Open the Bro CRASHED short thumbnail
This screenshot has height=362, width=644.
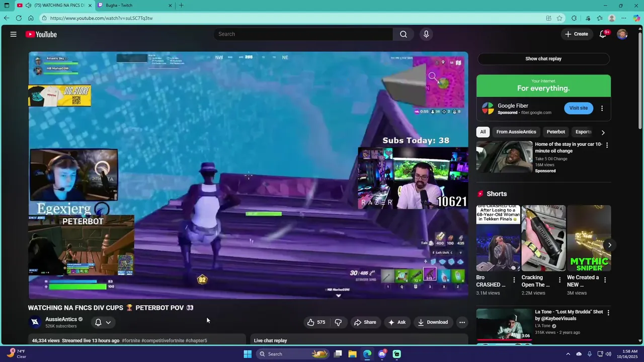point(498,238)
